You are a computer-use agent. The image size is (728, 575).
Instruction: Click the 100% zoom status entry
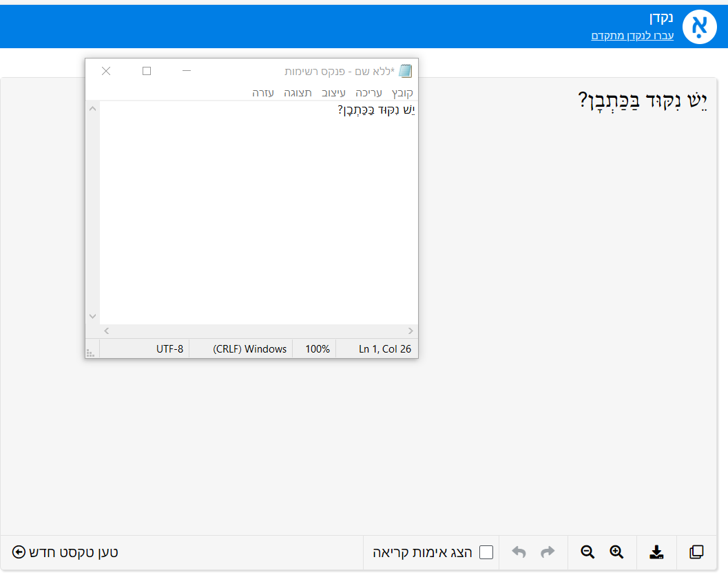click(x=317, y=349)
